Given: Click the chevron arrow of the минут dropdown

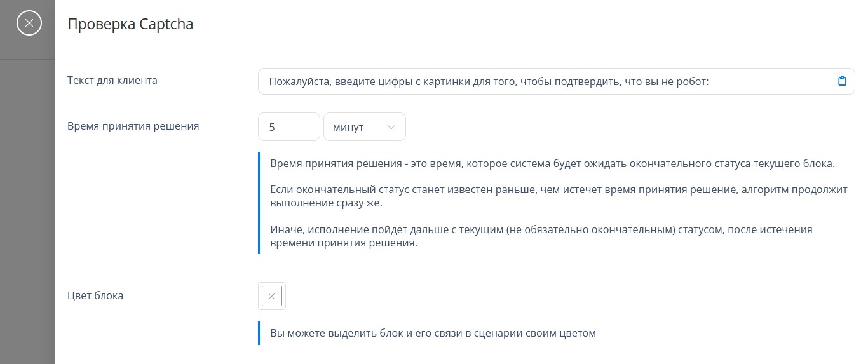Looking at the screenshot, I should [391, 127].
